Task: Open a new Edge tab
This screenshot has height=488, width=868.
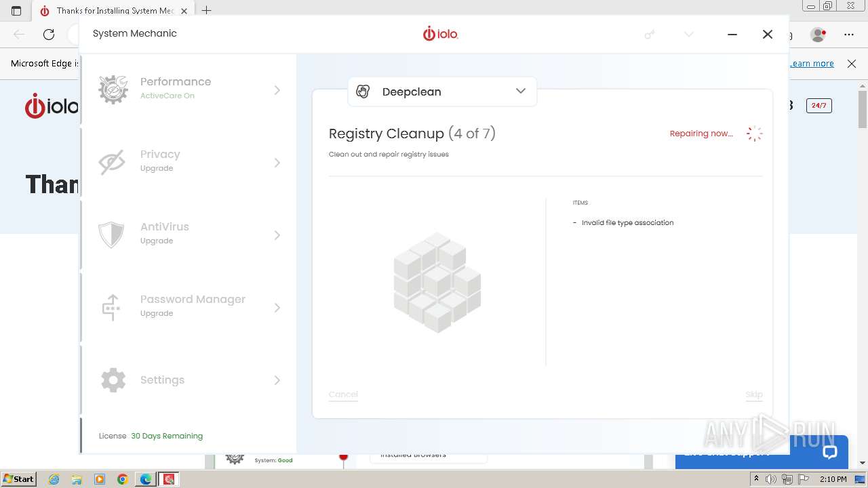Action: click(x=207, y=10)
